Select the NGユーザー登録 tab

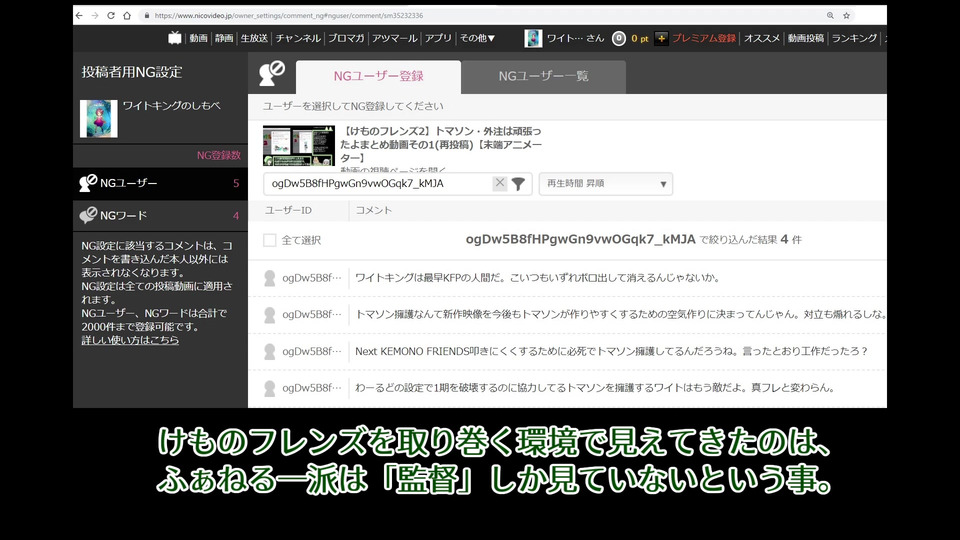(x=378, y=77)
